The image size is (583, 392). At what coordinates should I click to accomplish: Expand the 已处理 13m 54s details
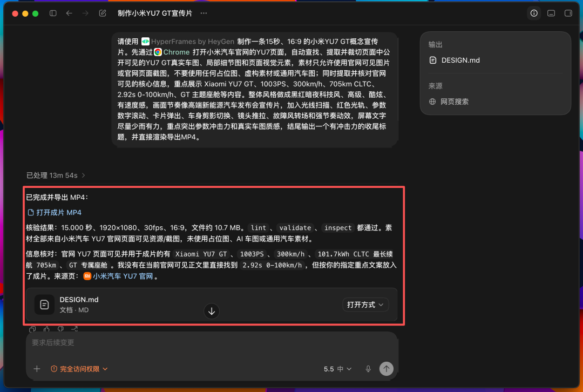point(56,175)
